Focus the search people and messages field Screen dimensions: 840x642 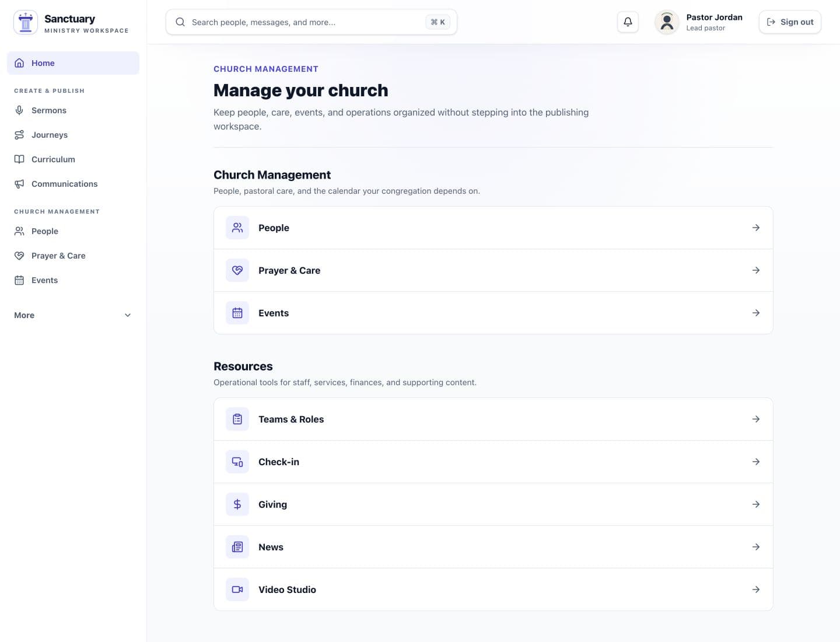click(311, 22)
